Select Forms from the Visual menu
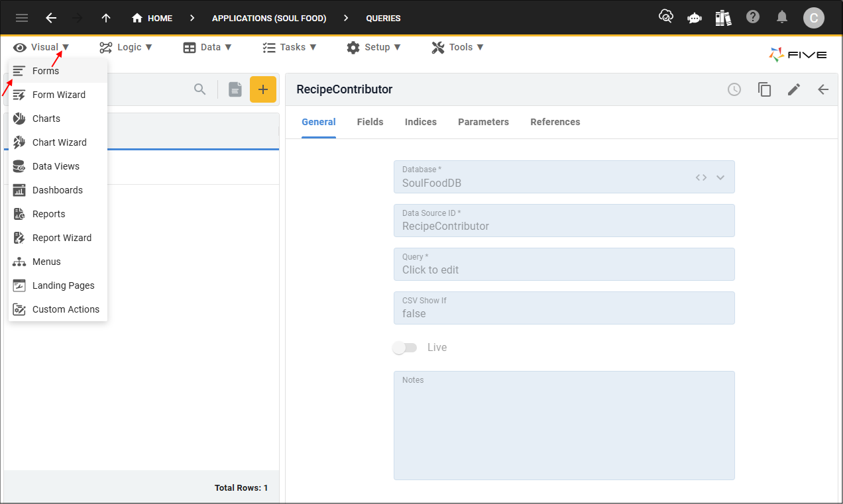 [58, 71]
